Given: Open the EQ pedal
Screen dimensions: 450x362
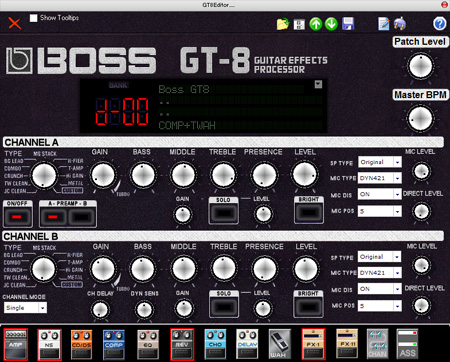Looking at the screenshot, I should point(148,344).
